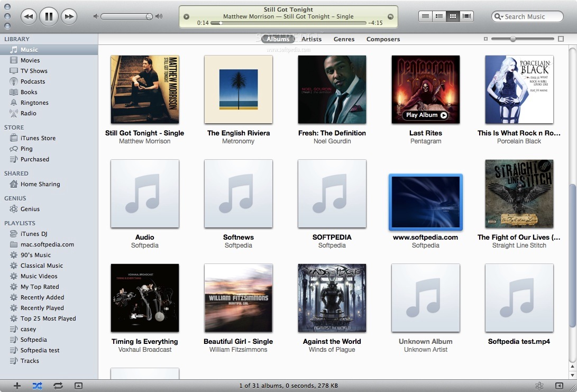
Task: Click the small artwork size icon
Action: tap(486, 39)
